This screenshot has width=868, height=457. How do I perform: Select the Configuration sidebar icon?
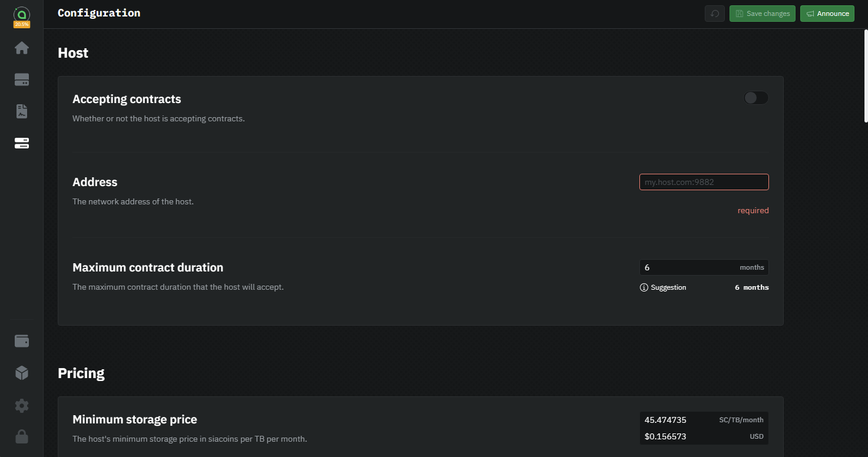point(22,143)
